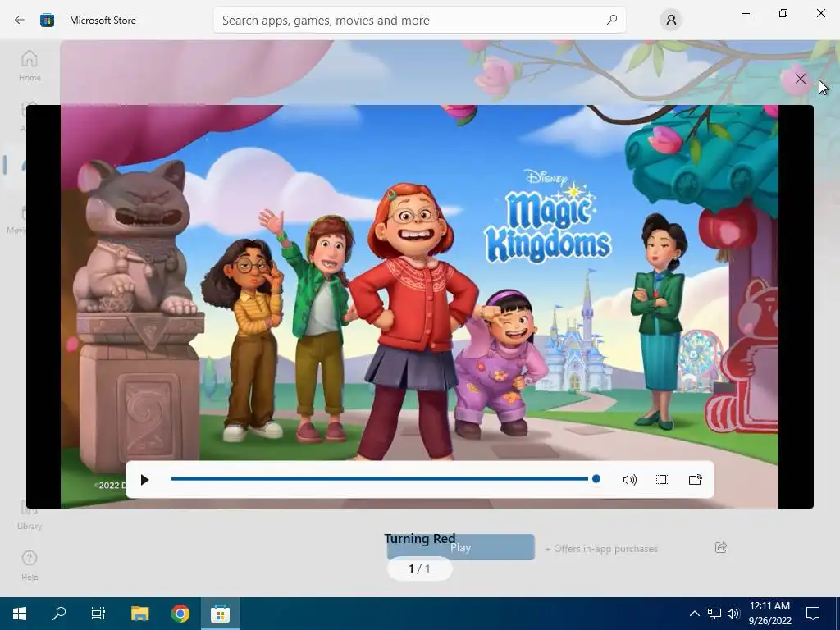Click the video seek bar progress track

coord(379,479)
